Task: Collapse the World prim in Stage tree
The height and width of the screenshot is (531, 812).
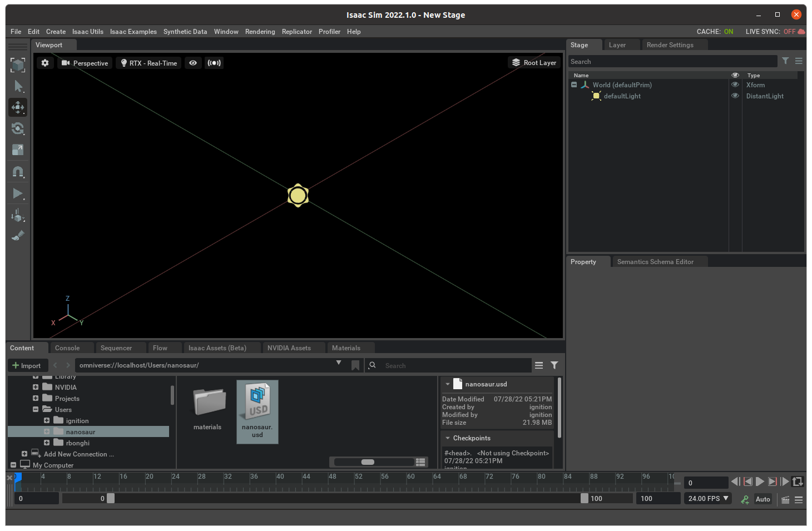Action: tap(574, 85)
